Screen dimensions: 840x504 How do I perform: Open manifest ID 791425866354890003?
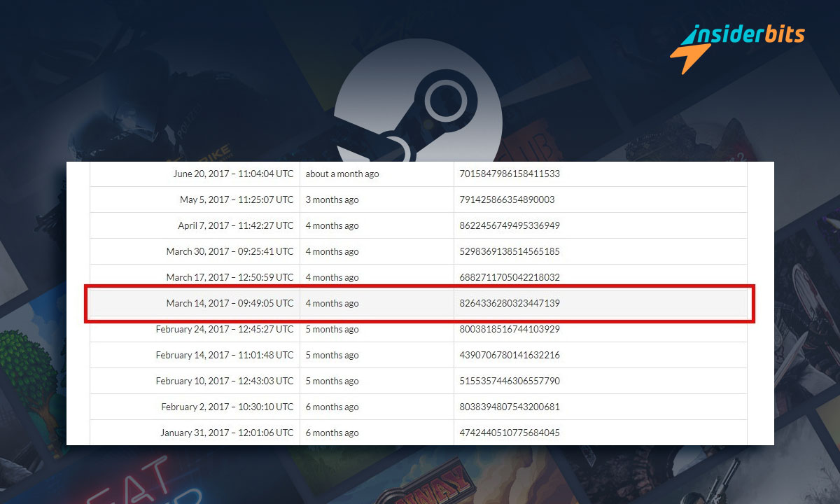click(x=507, y=199)
